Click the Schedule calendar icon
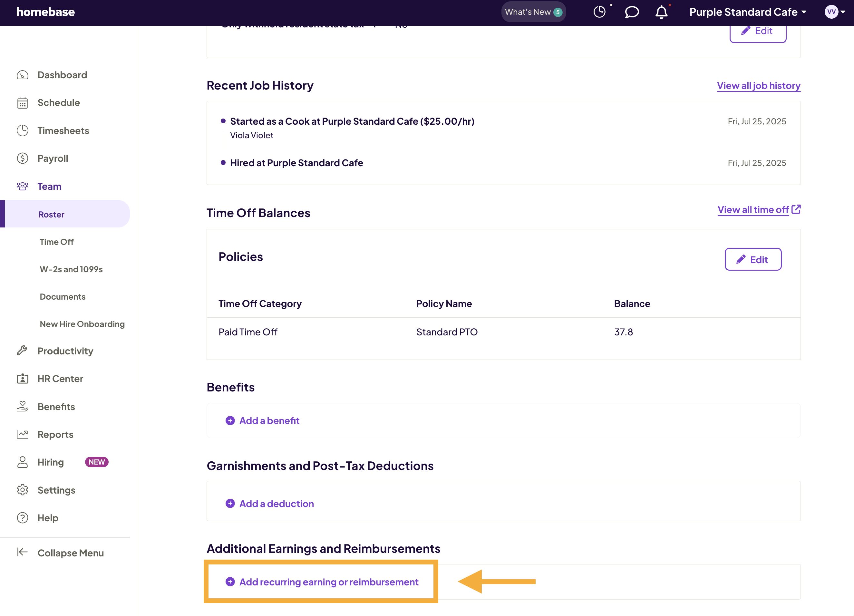 [x=23, y=103]
